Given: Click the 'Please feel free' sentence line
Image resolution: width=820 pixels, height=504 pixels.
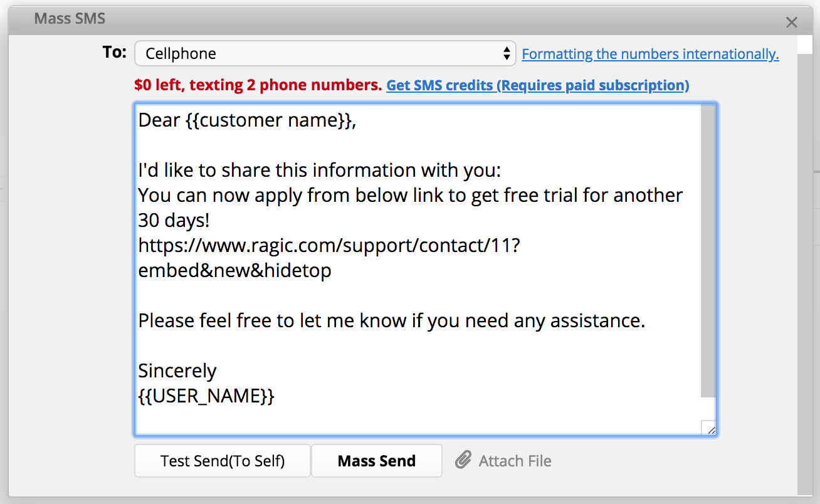Looking at the screenshot, I should click(x=392, y=320).
